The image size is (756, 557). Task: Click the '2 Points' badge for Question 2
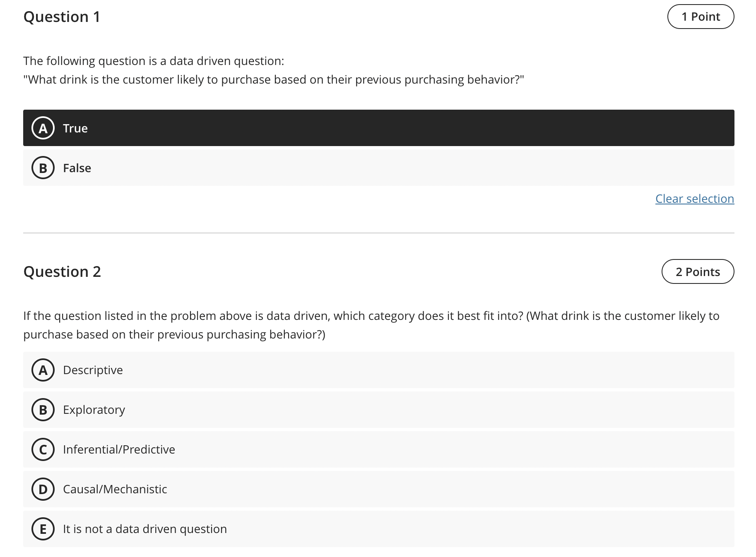click(x=698, y=271)
